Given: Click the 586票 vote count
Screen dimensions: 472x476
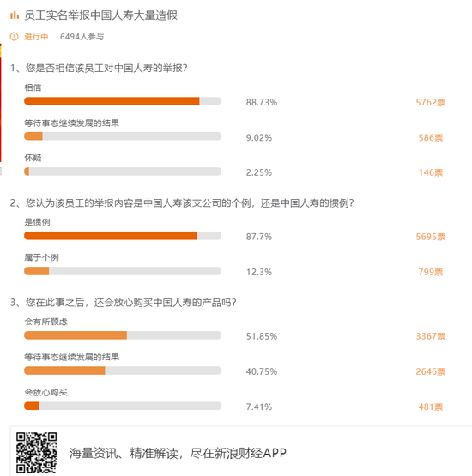Looking at the screenshot, I should pos(431,138).
